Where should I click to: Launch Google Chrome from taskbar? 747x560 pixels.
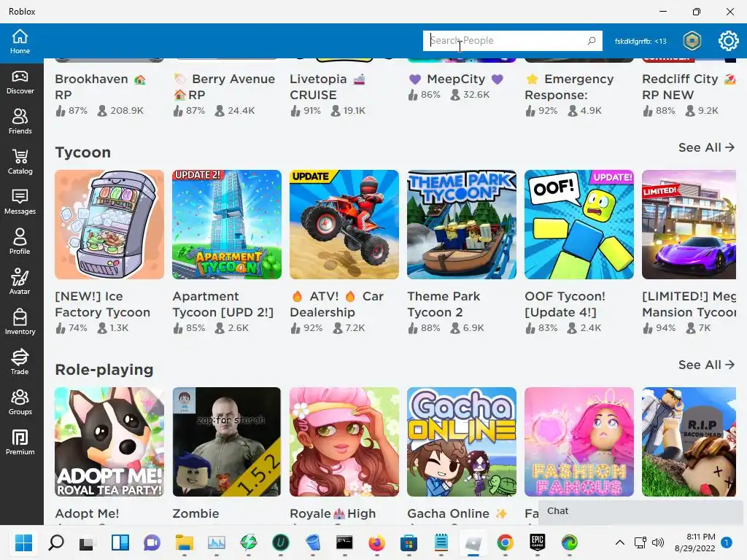point(505,542)
